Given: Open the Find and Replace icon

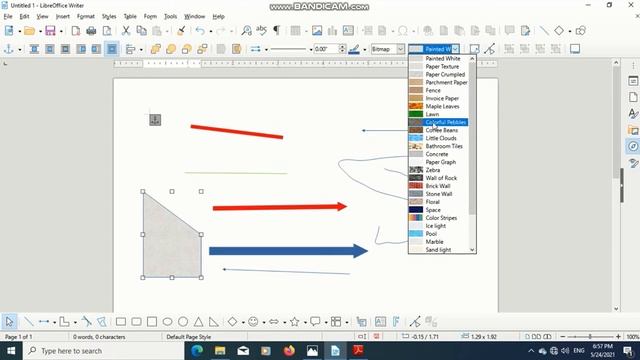Looking at the screenshot, I should point(246,31).
